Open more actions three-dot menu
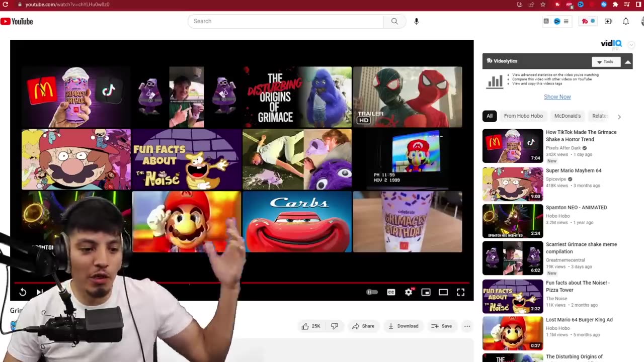Viewport: 644px width, 362px height. pyautogui.click(x=467, y=326)
